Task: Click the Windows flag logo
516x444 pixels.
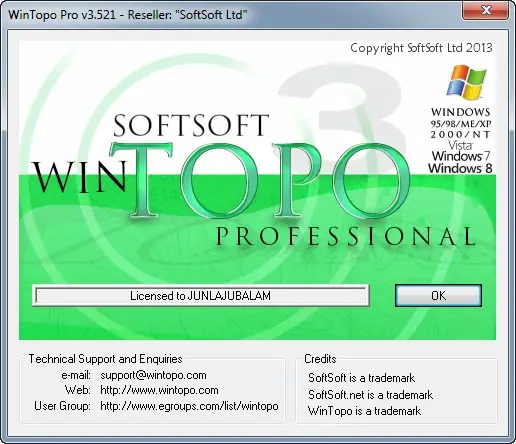Action: click(466, 82)
